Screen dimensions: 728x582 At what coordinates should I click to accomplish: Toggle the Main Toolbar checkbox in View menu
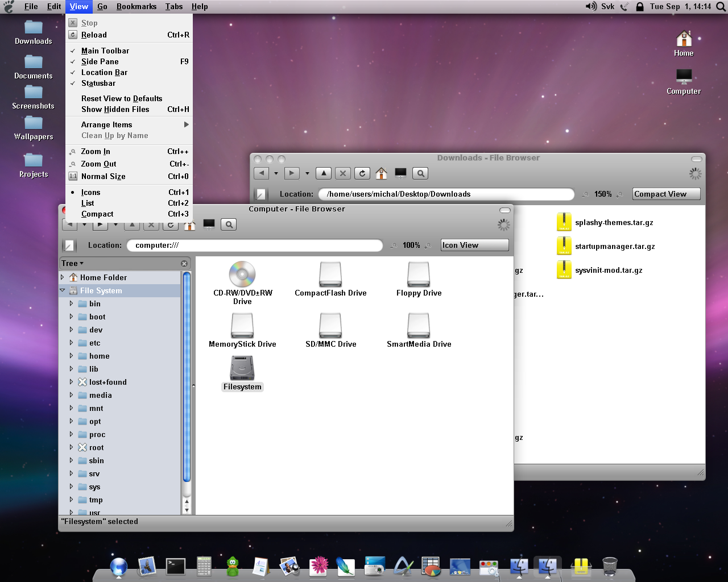tap(105, 51)
